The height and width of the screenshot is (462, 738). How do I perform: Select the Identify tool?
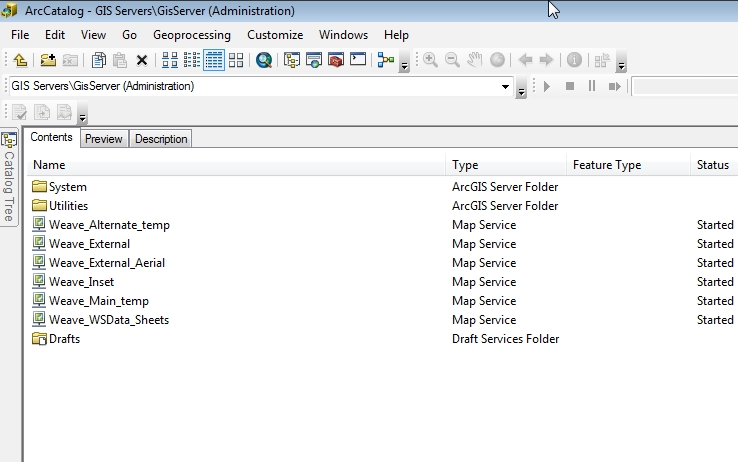(x=574, y=60)
